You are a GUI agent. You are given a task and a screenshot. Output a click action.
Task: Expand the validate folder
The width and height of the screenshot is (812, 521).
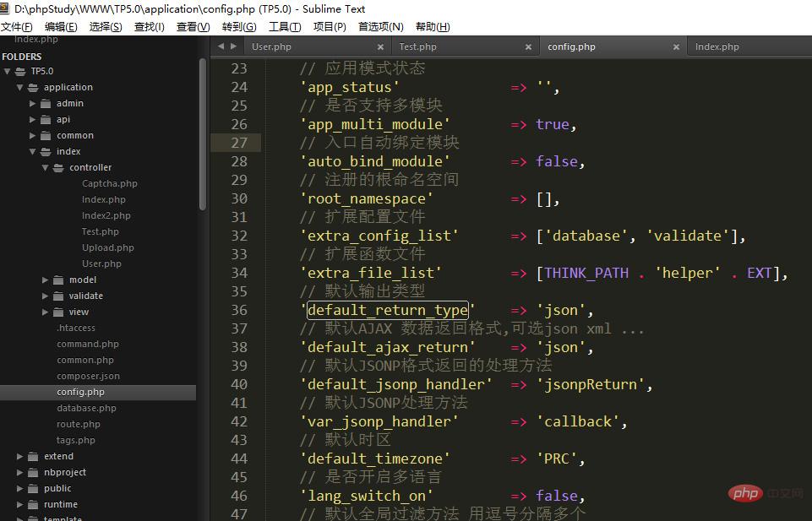[x=45, y=296]
